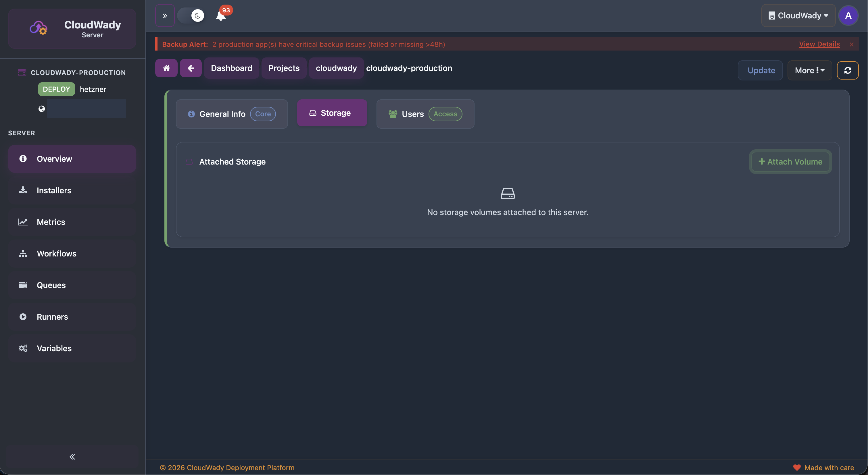Click the back arrow button

(x=191, y=68)
